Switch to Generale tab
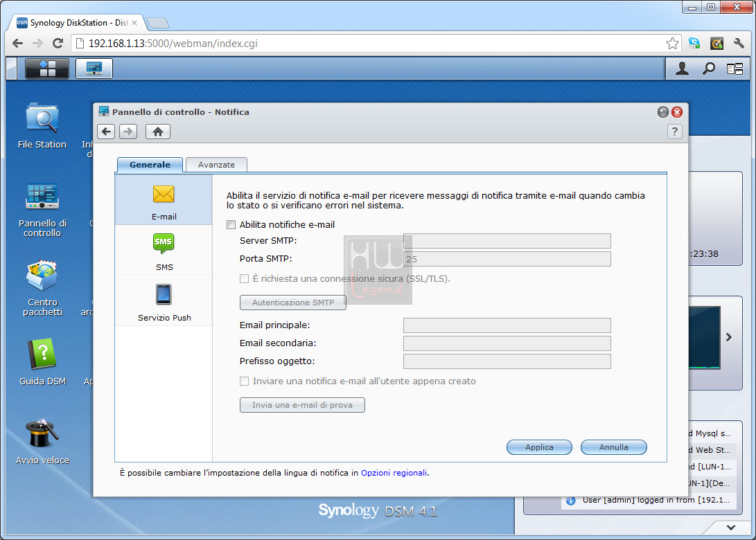Image resolution: width=756 pixels, height=540 pixels. 150,165
